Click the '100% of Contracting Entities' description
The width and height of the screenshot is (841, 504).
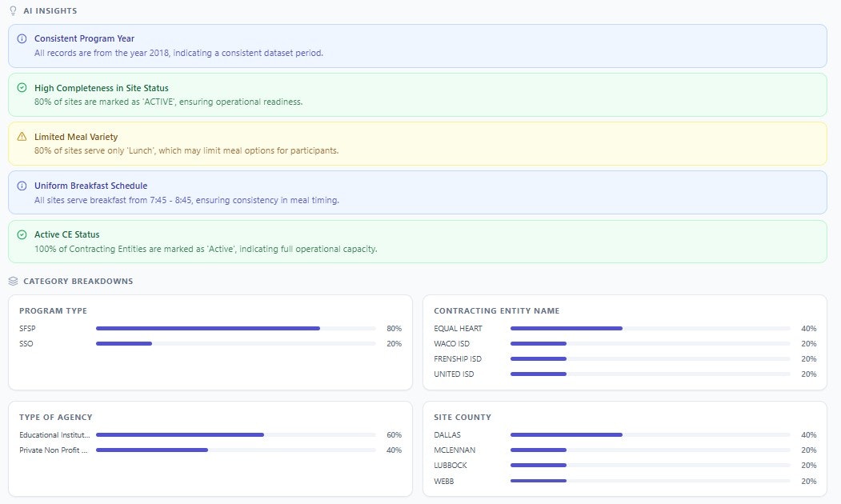(206, 249)
